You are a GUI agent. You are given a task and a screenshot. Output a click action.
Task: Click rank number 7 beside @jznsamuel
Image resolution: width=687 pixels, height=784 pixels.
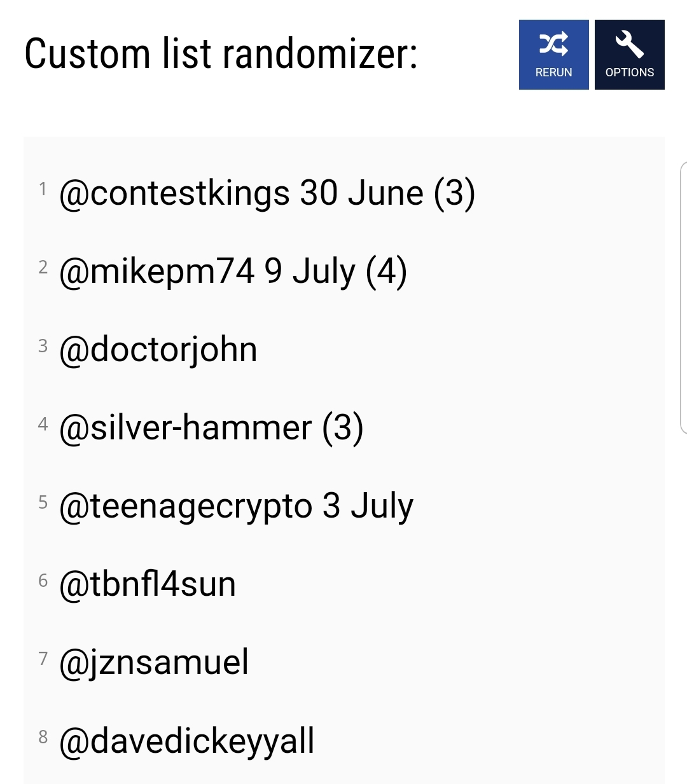click(43, 658)
